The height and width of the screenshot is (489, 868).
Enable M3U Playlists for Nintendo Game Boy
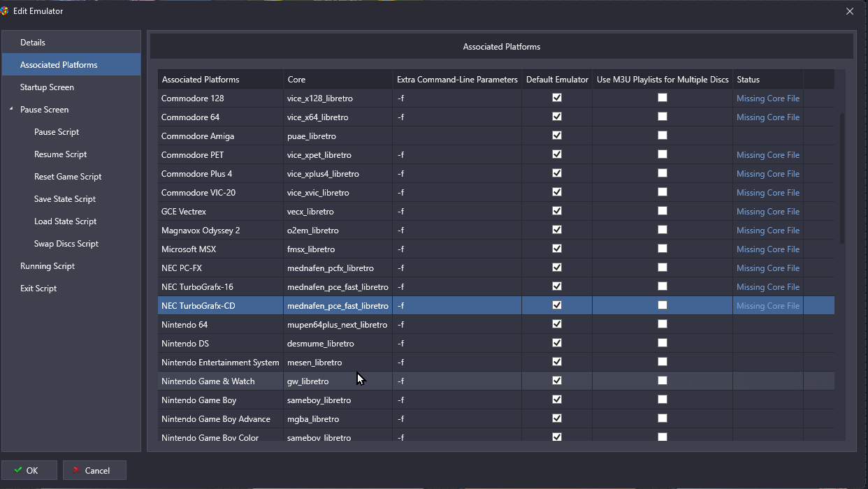pyautogui.click(x=663, y=400)
